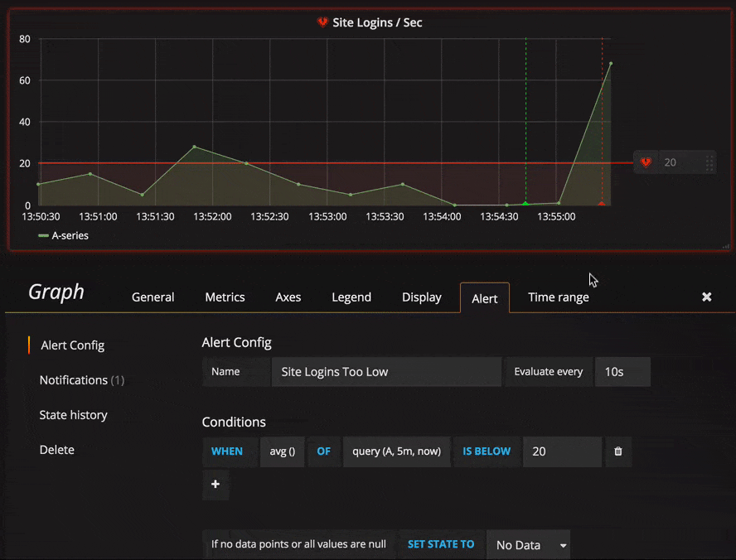
Task: Open State history in the sidebar
Action: pos(74,415)
